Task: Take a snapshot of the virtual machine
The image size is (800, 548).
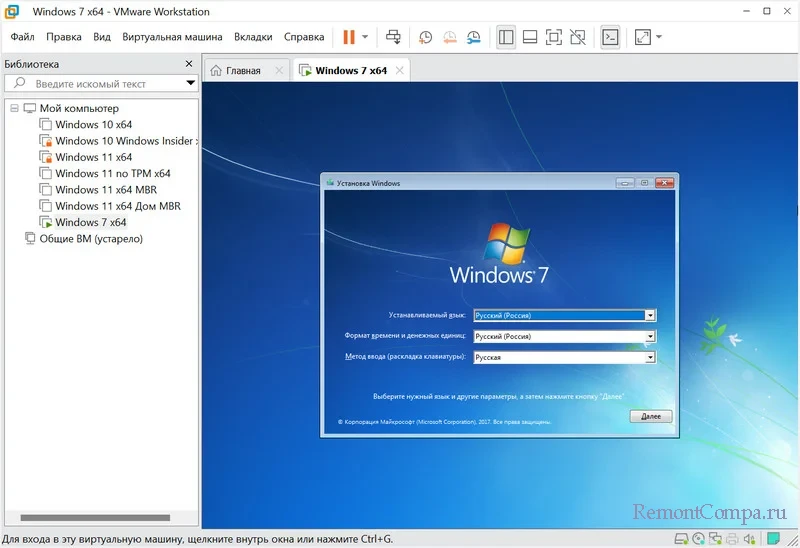Action: point(425,37)
